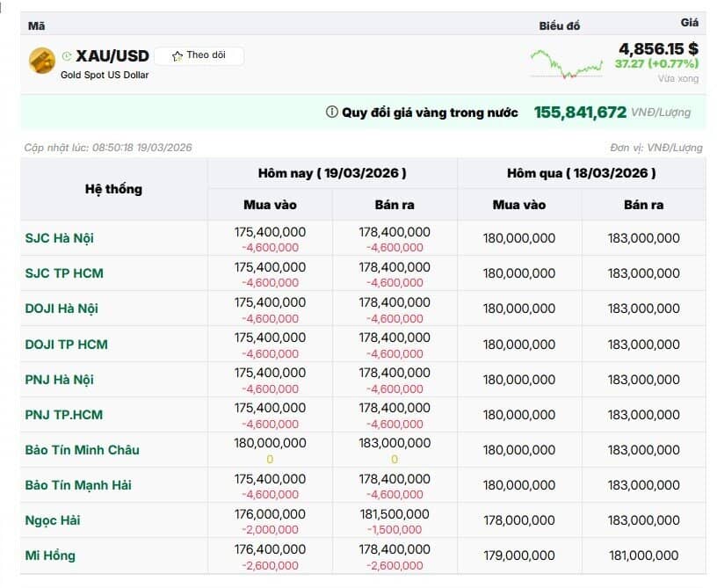Click the Đơn vị: VNĐ/Lượng label

tap(656, 148)
